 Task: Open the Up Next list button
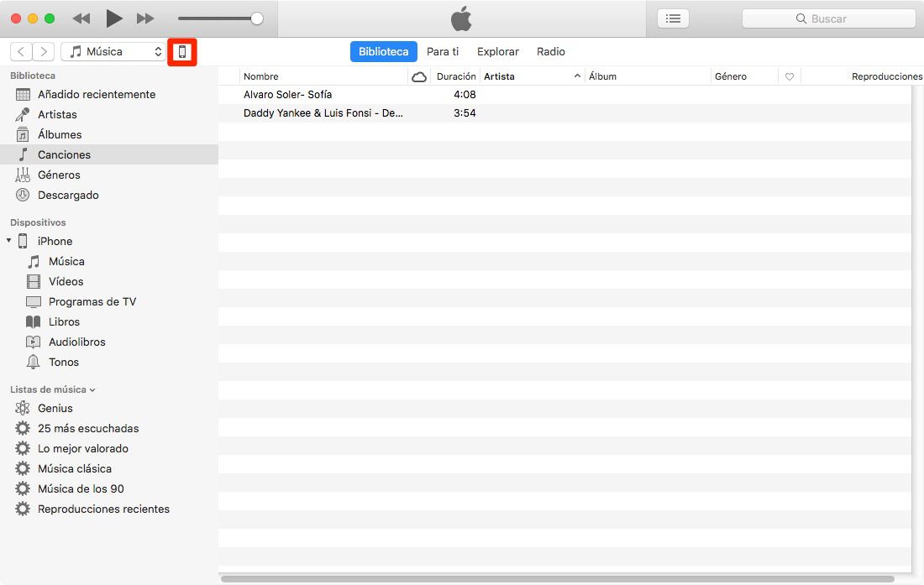click(673, 18)
